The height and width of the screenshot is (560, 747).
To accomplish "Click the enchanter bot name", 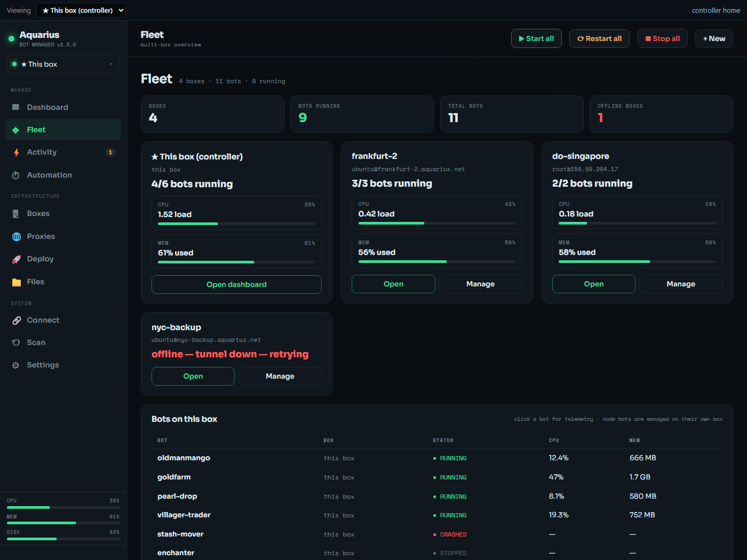I will [x=176, y=553].
